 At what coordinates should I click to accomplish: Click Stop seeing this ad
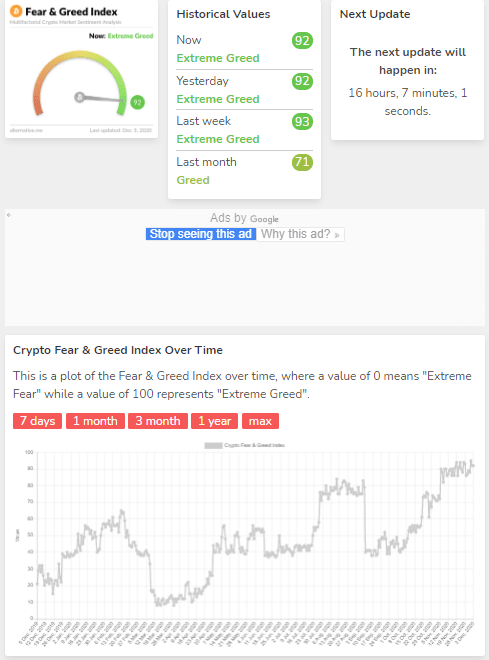coord(201,234)
